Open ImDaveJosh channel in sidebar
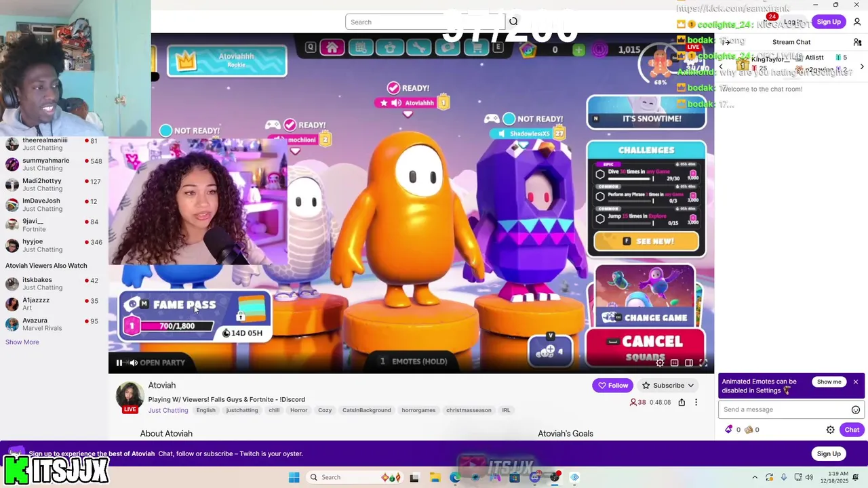The image size is (868, 488). (54, 205)
